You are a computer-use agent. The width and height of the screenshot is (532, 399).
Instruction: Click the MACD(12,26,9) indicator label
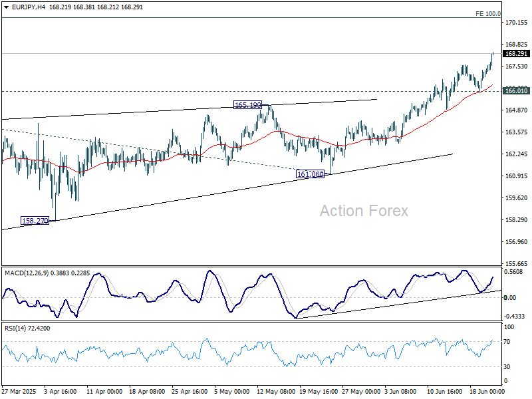(x=27, y=273)
